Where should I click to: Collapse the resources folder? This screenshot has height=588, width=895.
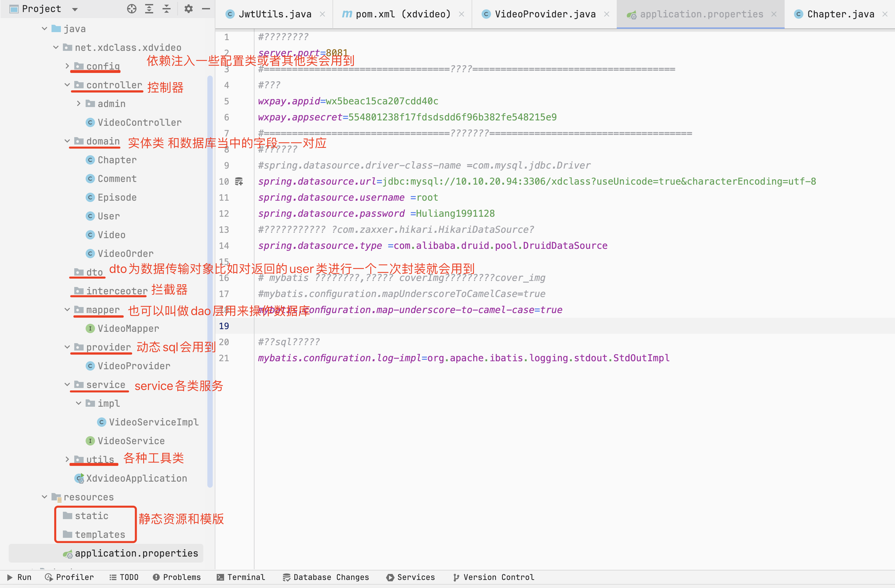[x=44, y=497]
